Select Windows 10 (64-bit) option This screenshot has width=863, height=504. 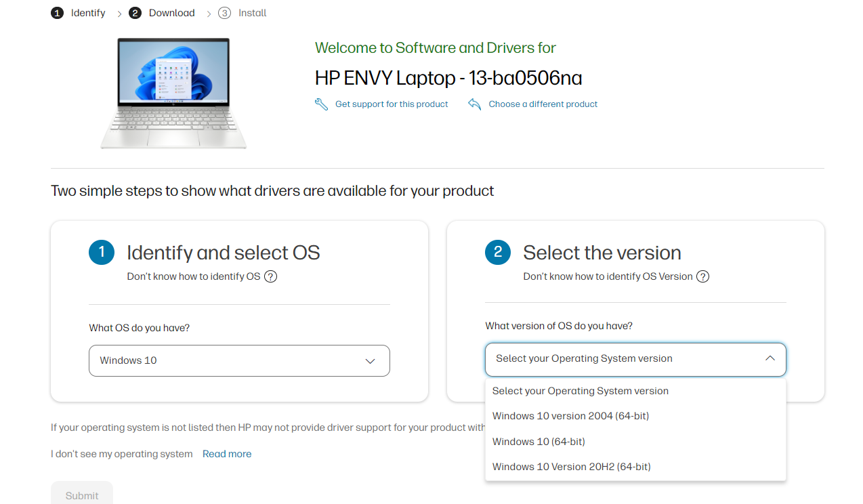click(x=539, y=442)
